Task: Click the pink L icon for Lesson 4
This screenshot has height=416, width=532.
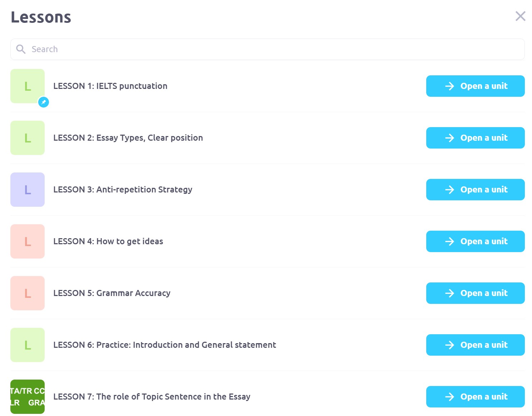Action: (x=28, y=241)
